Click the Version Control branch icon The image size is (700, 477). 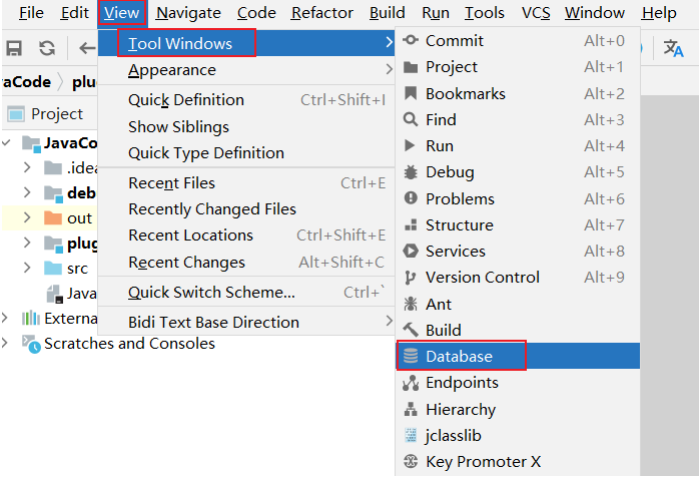pos(410,277)
